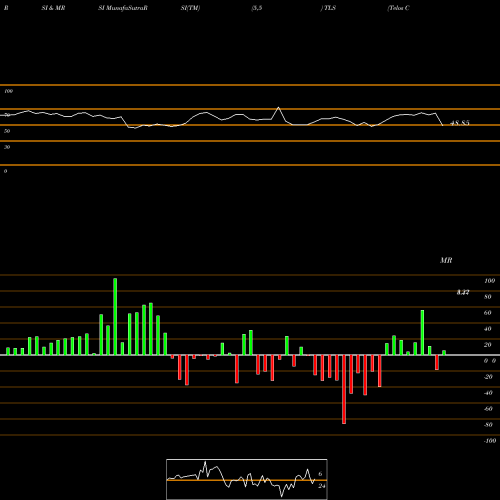Image resolution: width=500 pixels, height=500 pixels.
Task: Click the 60 label on MR axis
Action: point(487,313)
